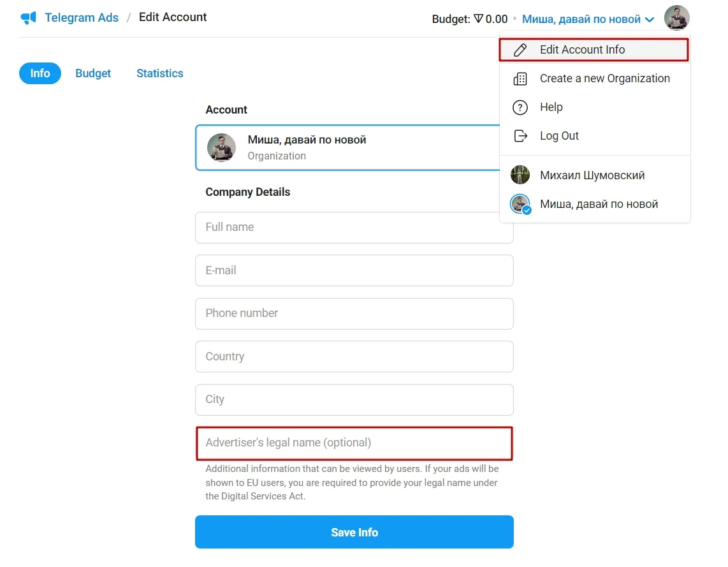The image size is (728, 567).
Task: Open the Organization account selector box
Action: point(347,147)
